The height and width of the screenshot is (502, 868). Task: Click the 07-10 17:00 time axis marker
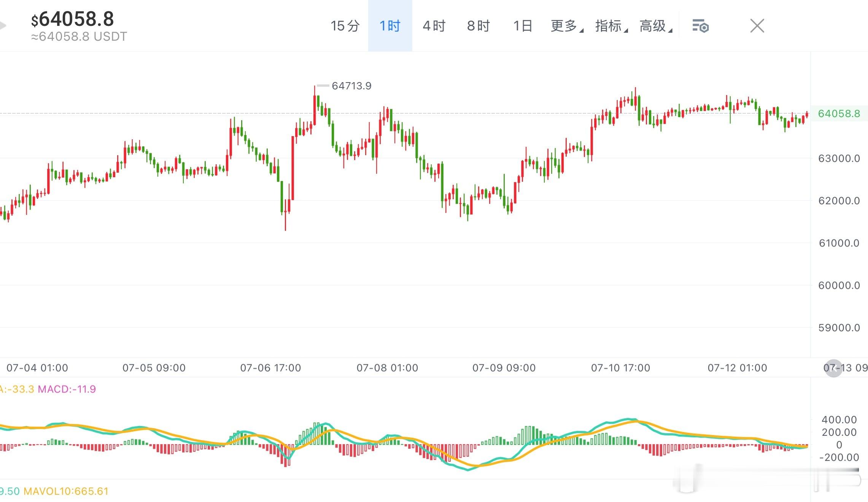(620, 368)
